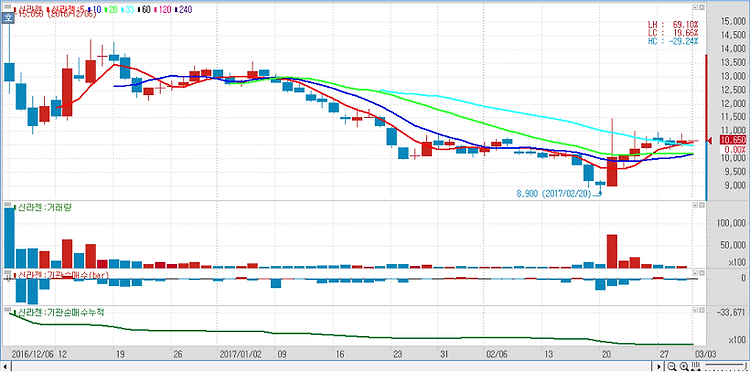Click the current price tag 10,650
Screen dimensions: 750x372
click(x=732, y=140)
